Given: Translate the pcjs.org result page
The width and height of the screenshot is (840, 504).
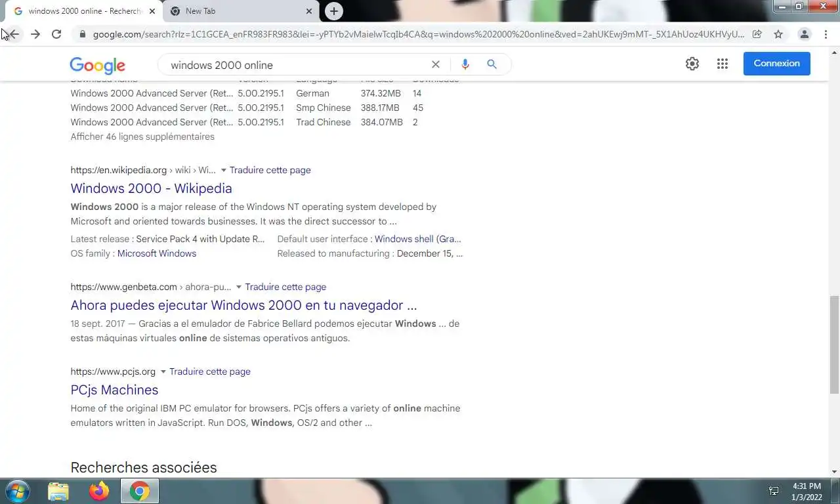Looking at the screenshot, I should point(210,371).
